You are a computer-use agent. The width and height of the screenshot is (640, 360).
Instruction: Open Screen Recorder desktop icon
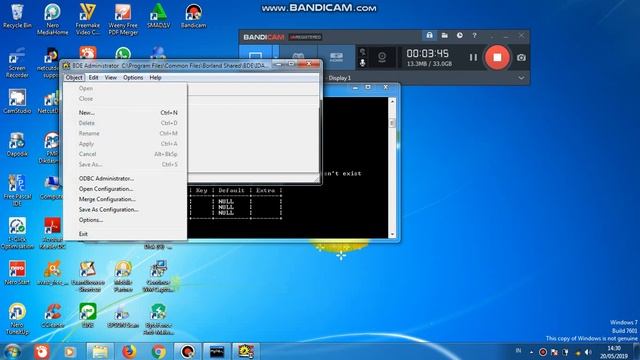pyautogui.click(x=17, y=63)
